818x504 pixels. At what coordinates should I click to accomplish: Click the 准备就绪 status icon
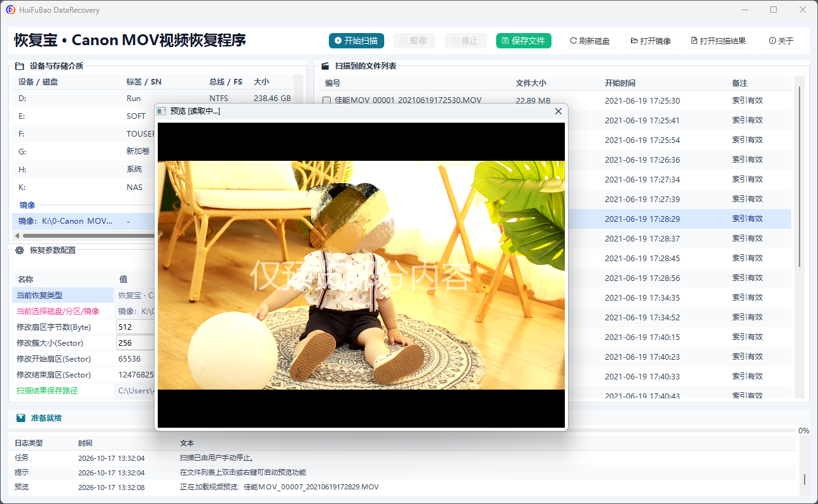point(20,418)
